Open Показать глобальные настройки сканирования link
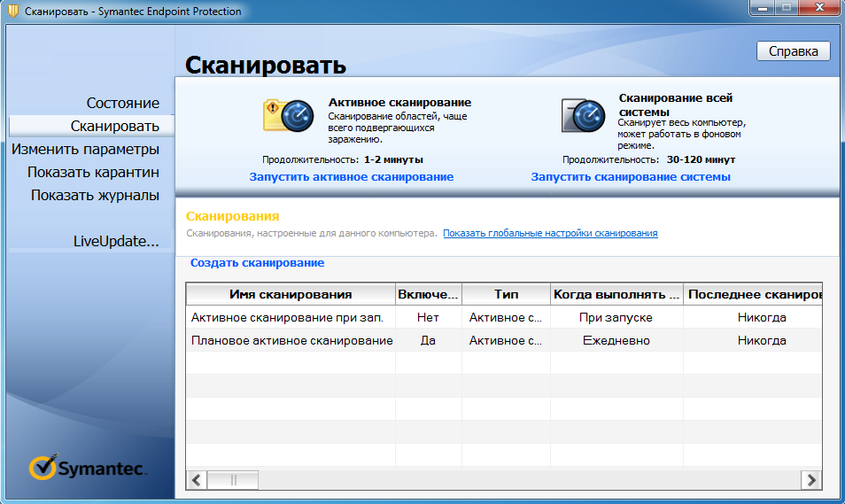 (x=550, y=234)
